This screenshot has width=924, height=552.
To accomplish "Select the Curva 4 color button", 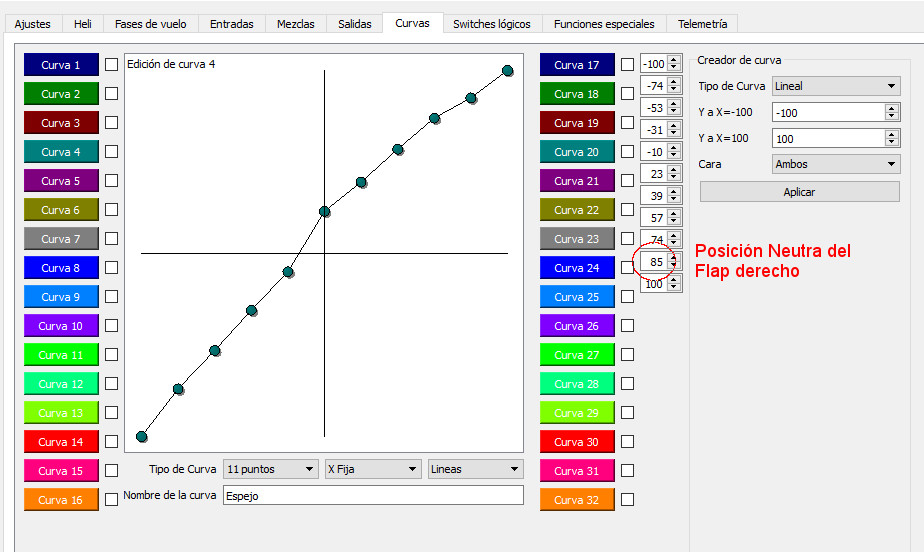I will pyautogui.click(x=61, y=152).
